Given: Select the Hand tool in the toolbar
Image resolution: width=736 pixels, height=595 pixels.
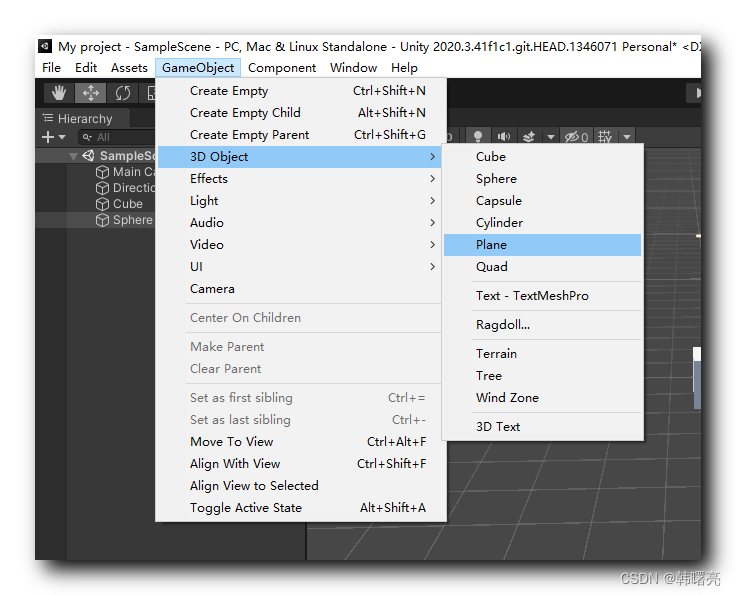Looking at the screenshot, I should click(x=59, y=93).
